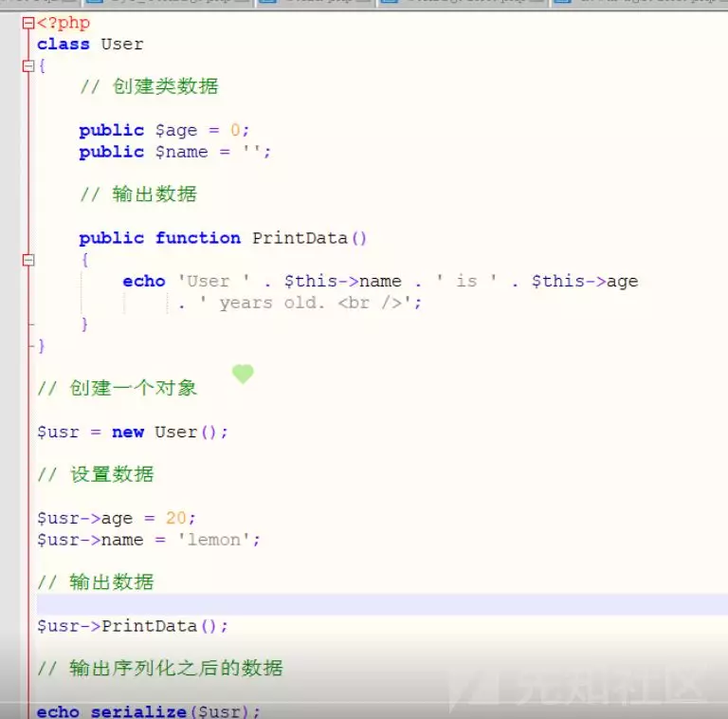Collapse the PrintData function body fold marker
Image resolution: width=728 pixels, height=719 pixels.
(x=28, y=260)
